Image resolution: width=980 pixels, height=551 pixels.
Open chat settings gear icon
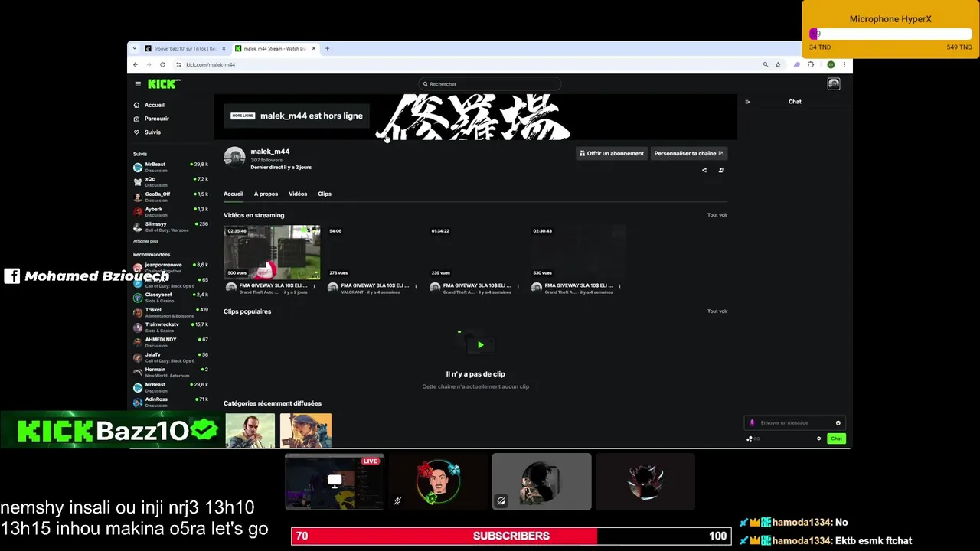pyautogui.click(x=818, y=439)
